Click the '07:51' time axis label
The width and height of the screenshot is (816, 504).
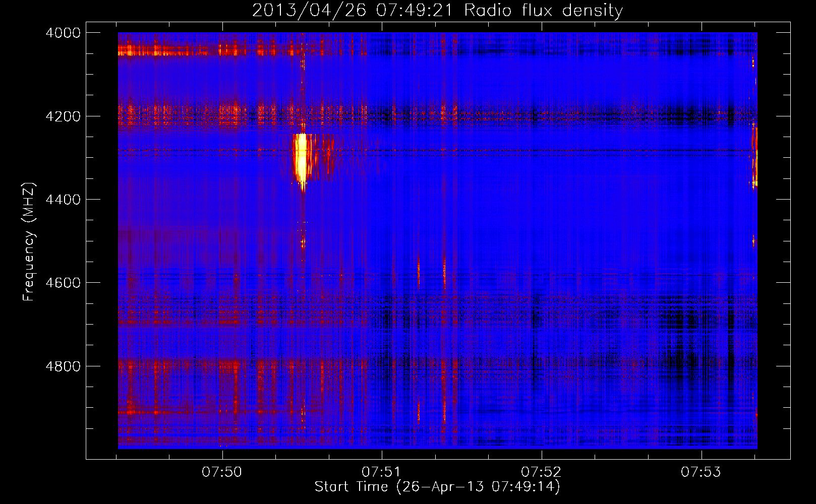pyautogui.click(x=382, y=472)
